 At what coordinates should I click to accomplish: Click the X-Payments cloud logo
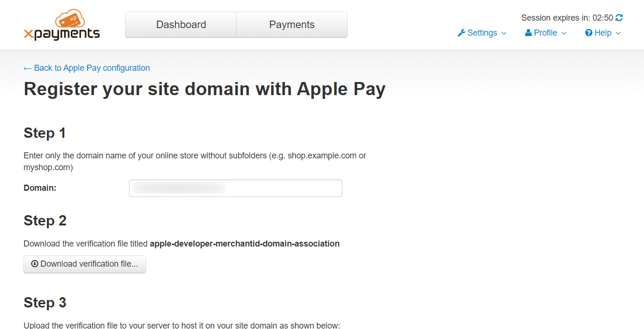click(x=61, y=25)
